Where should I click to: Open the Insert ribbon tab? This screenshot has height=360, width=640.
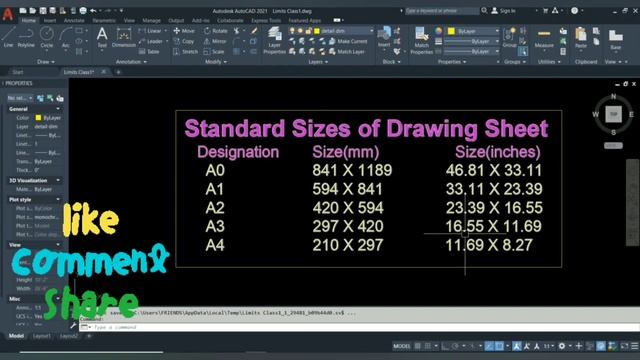coord(50,20)
